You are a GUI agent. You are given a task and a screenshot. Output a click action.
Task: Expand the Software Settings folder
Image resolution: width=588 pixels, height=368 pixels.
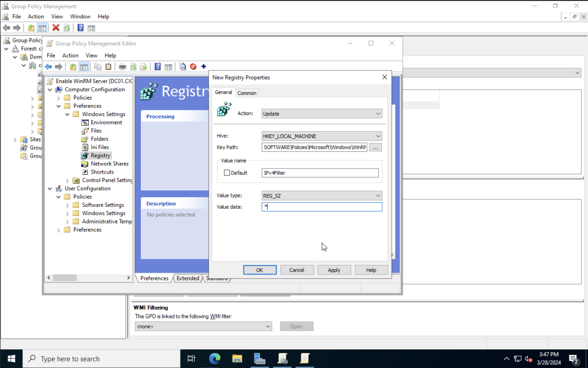[x=67, y=205]
